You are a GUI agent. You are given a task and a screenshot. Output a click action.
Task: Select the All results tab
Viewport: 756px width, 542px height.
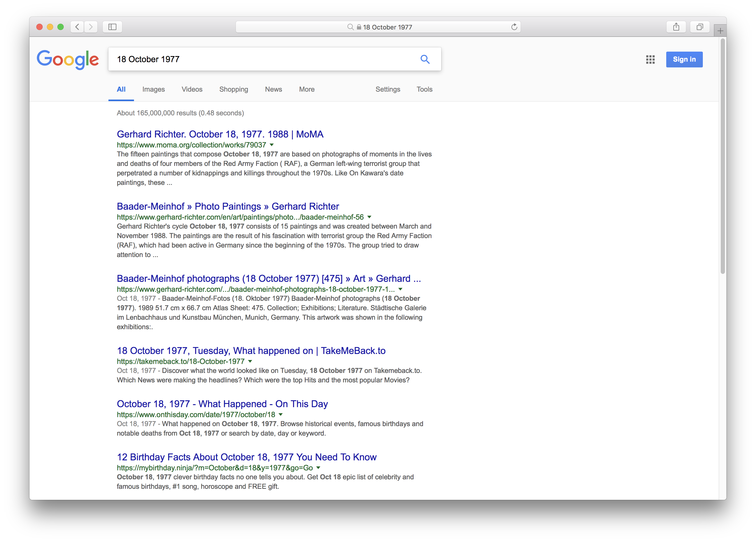pyautogui.click(x=121, y=89)
